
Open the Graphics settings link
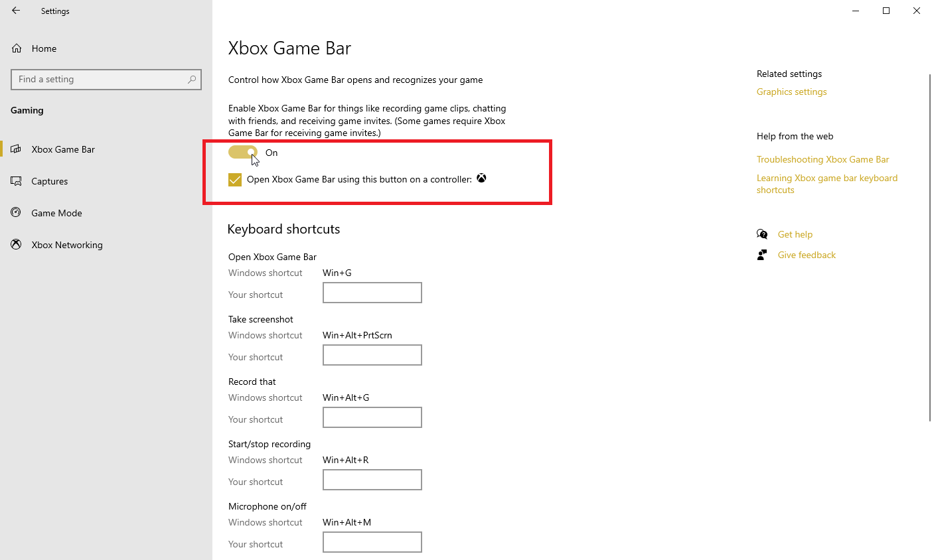tap(791, 92)
